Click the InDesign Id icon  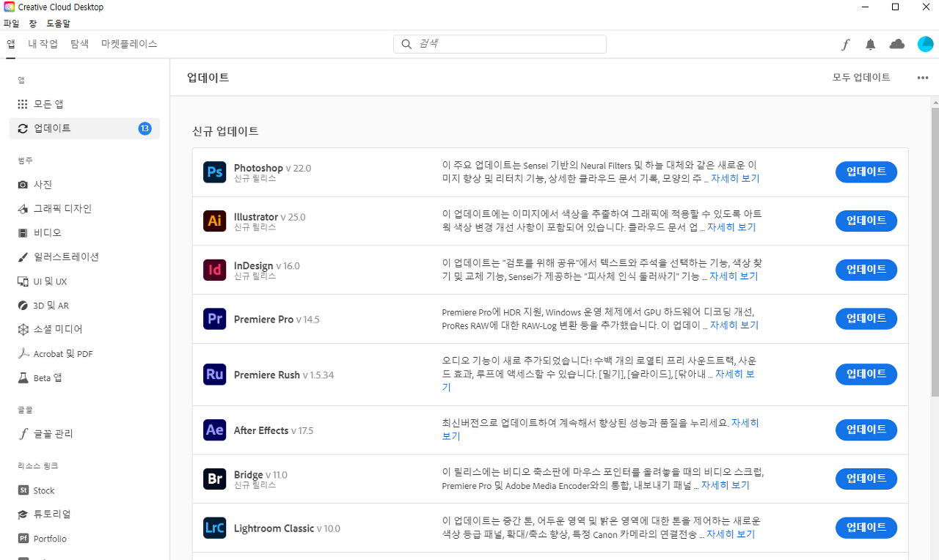[215, 270]
